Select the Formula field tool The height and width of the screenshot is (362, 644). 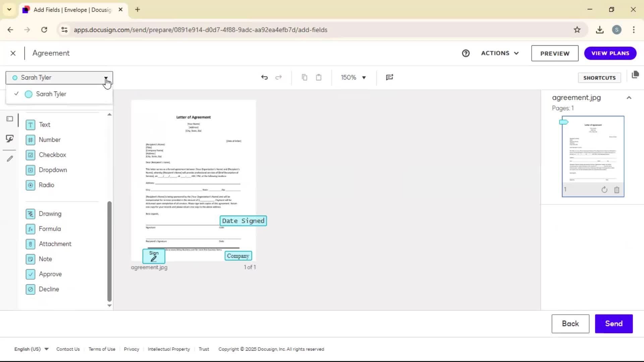pos(43,229)
